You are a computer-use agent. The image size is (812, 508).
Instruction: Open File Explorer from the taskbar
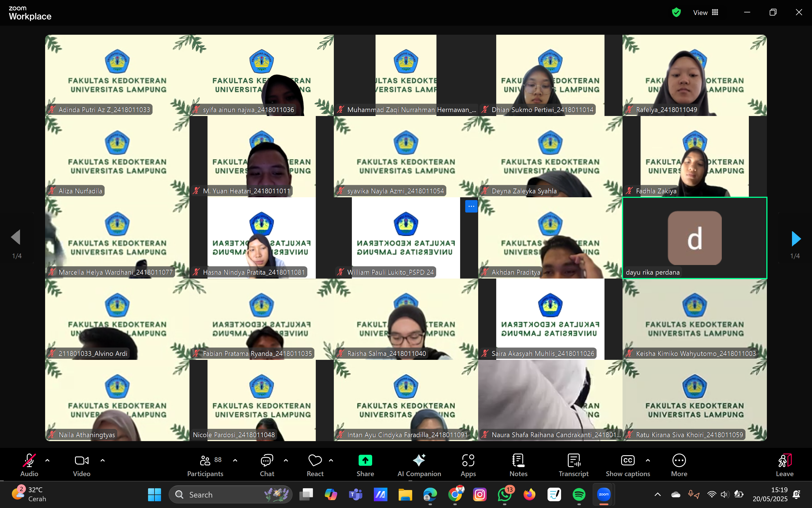[x=405, y=494]
